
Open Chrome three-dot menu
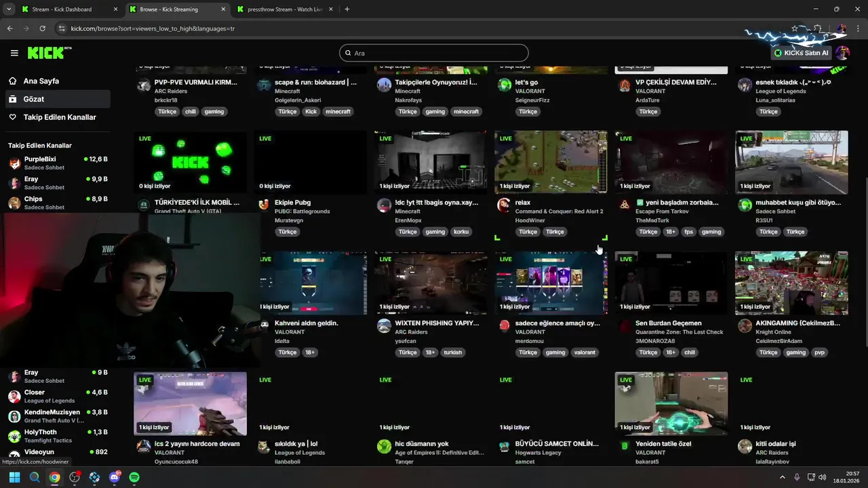click(x=858, y=28)
